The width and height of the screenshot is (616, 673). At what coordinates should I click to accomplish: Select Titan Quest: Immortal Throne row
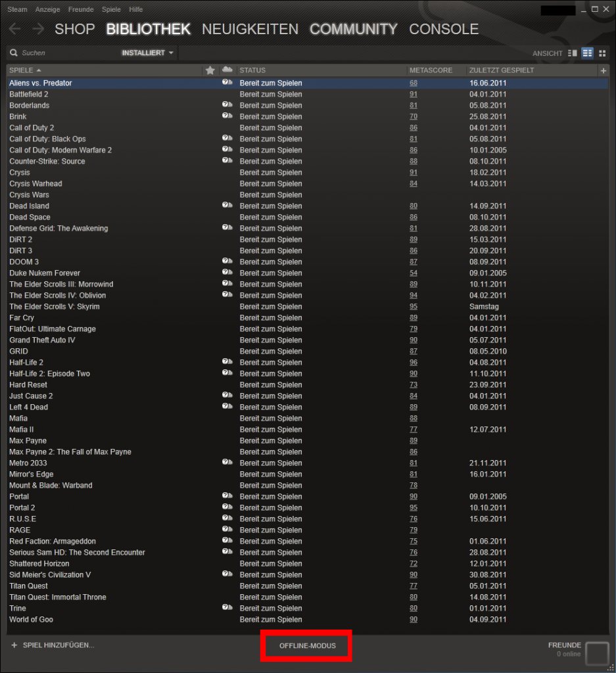tap(308, 597)
